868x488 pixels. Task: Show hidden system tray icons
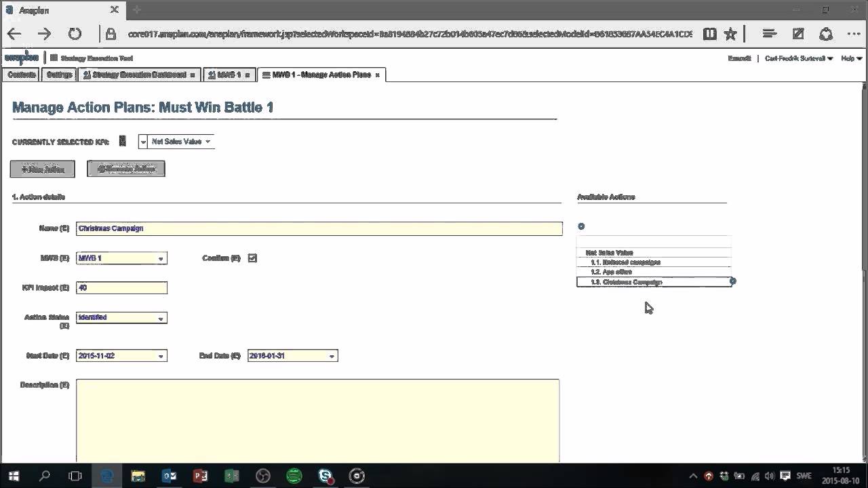tap(693, 476)
